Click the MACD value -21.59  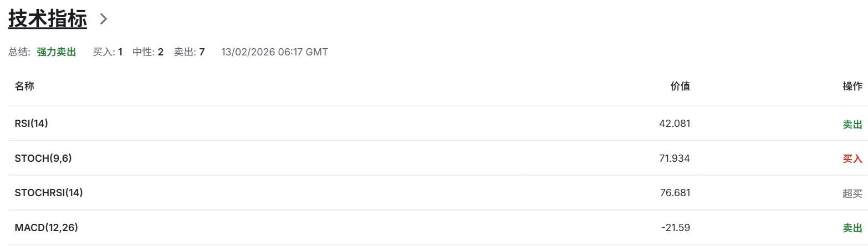pos(676,228)
